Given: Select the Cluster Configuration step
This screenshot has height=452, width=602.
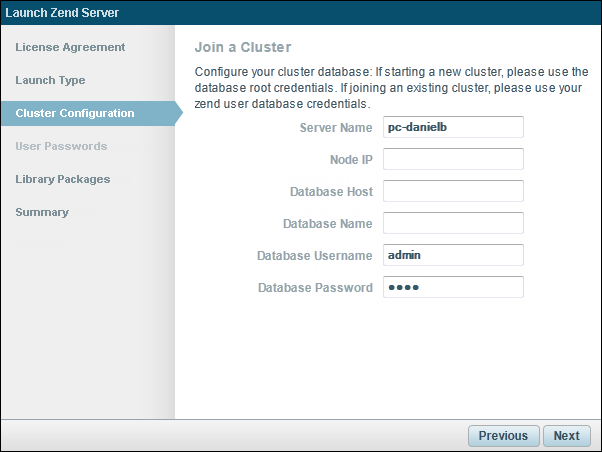Looking at the screenshot, I should [75, 113].
